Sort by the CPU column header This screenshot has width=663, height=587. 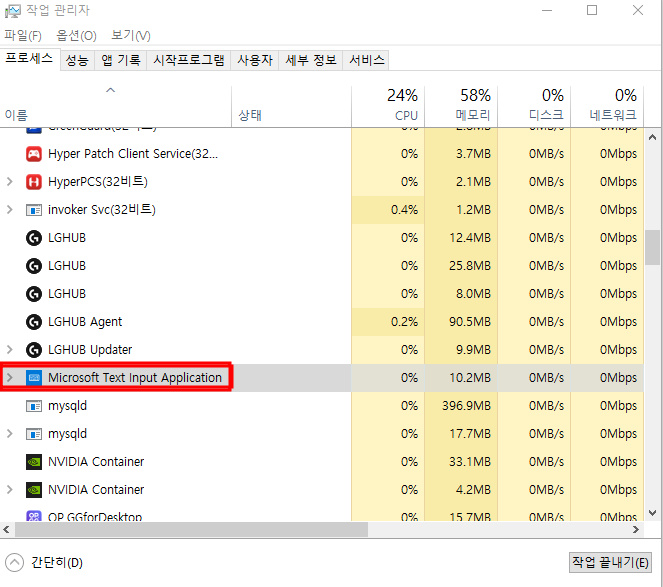[388, 107]
